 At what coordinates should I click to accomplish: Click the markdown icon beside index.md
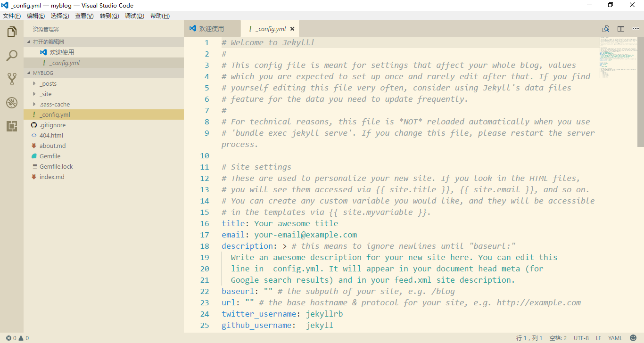click(34, 177)
